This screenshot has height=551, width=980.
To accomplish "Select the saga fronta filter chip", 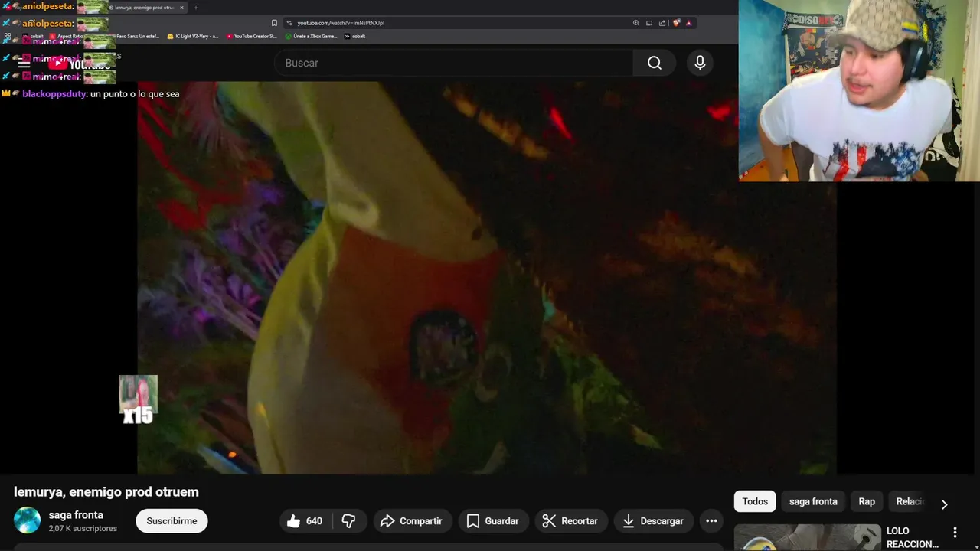I will point(813,501).
